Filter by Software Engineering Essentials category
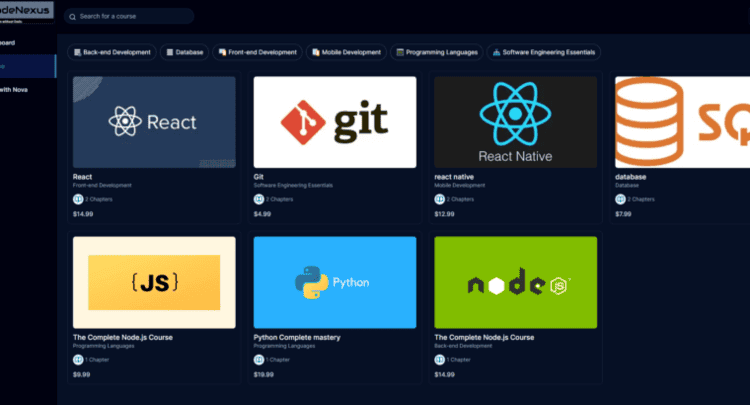 [543, 52]
